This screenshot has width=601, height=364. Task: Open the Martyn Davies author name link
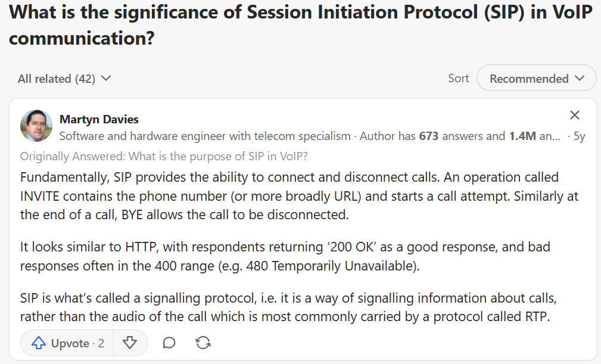99,119
